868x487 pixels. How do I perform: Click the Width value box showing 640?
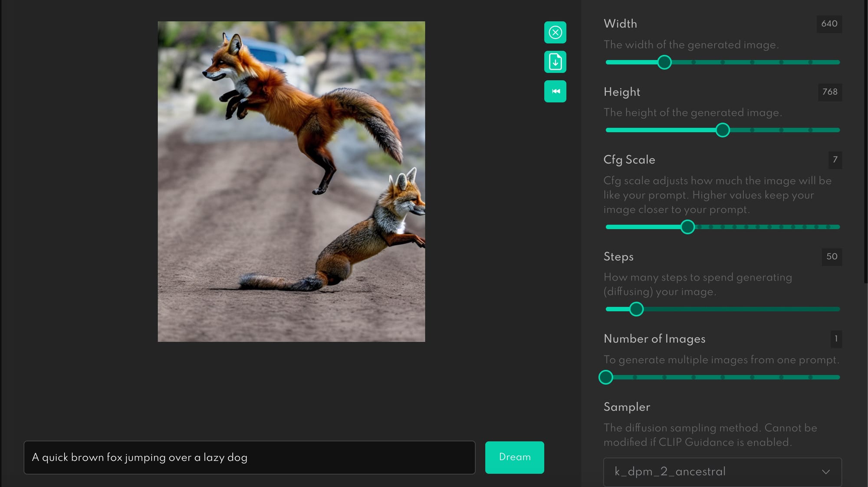pos(829,24)
